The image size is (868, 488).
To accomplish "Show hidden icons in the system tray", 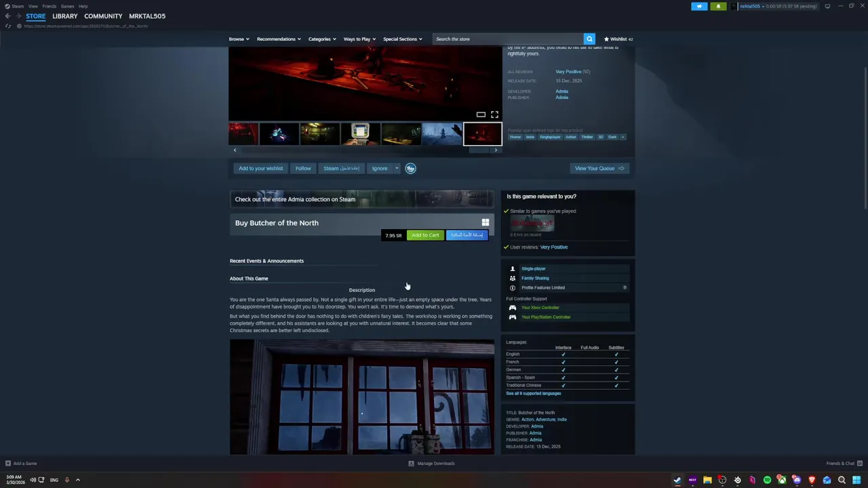I will click(77, 480).
